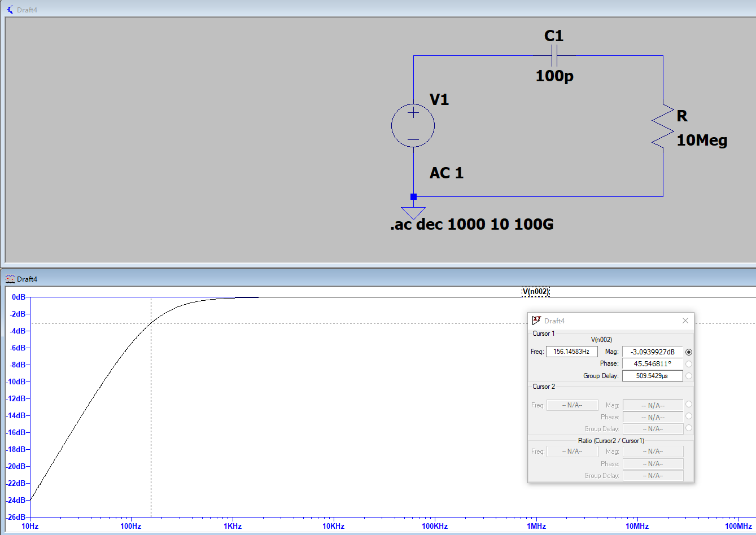The width and height of the screenshot is (756, 535).
Task: Click the C1 component label
Action: [x=554, y=36]
